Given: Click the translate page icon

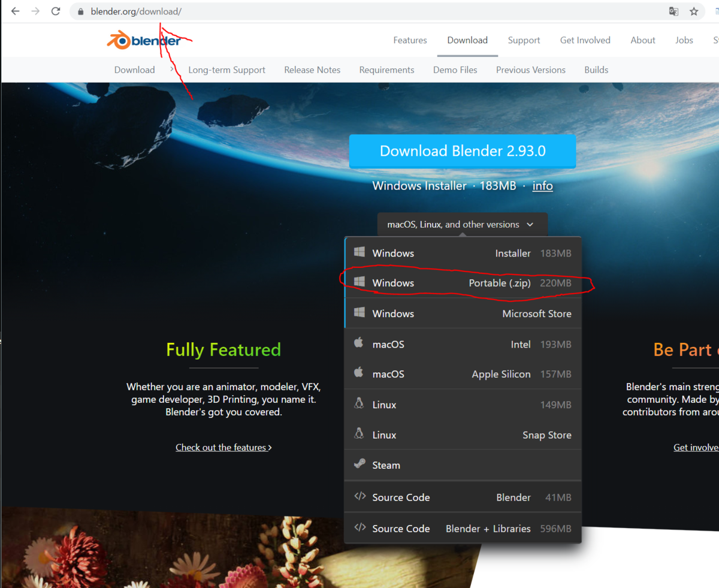Looking at the screenshot, I should tap(674, 11).
